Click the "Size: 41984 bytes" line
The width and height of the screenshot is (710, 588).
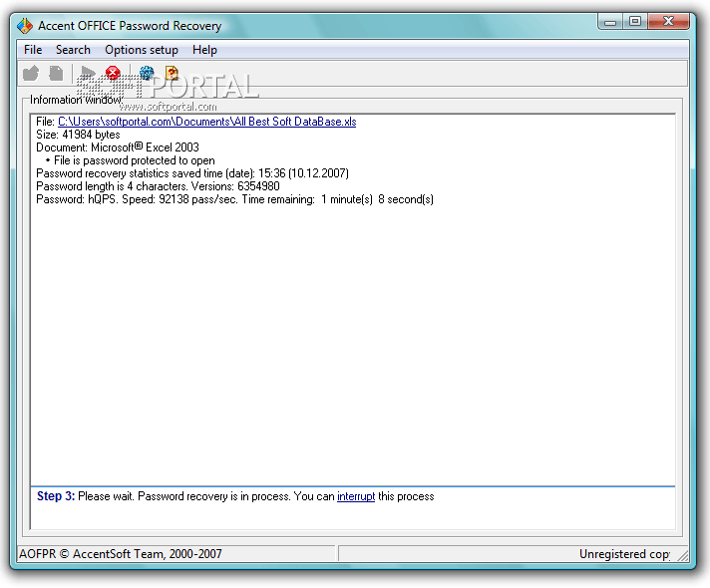(x=78, y=135)
